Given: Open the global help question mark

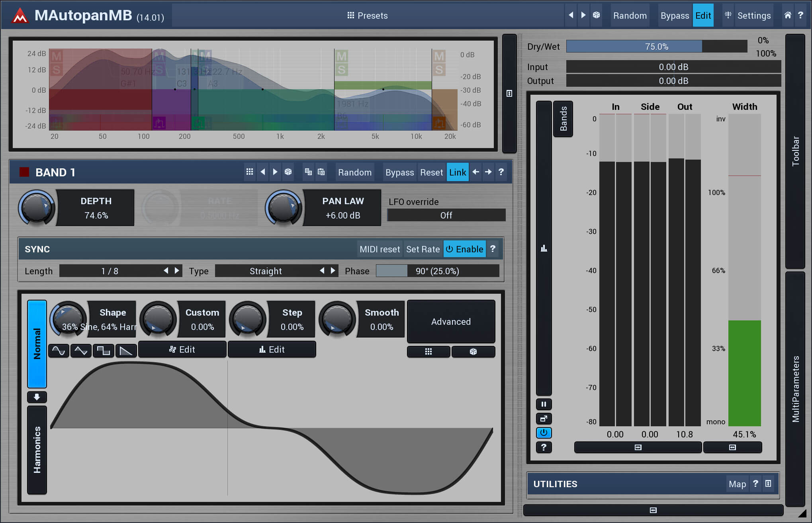Looking at the screenshot, I should 800,15.
